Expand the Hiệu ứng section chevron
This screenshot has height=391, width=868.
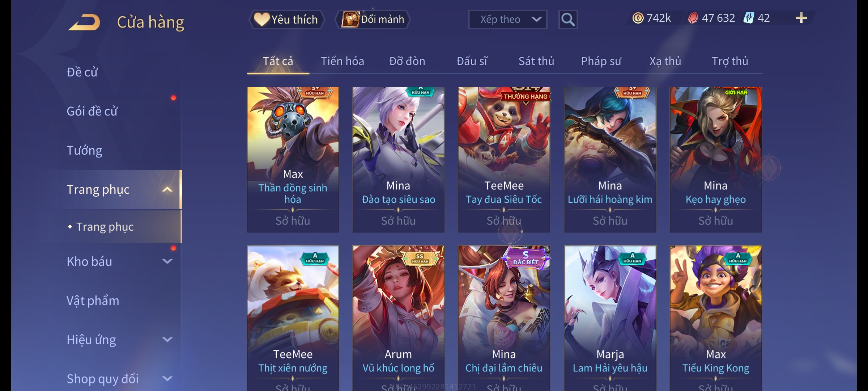[x=167, y=340]
